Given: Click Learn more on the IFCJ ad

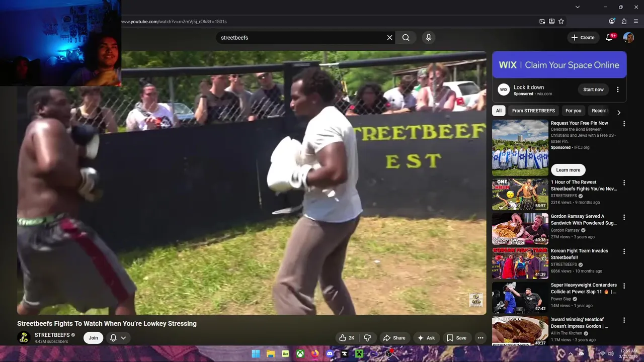Looking at the screenshot, I should pos(568,170).
